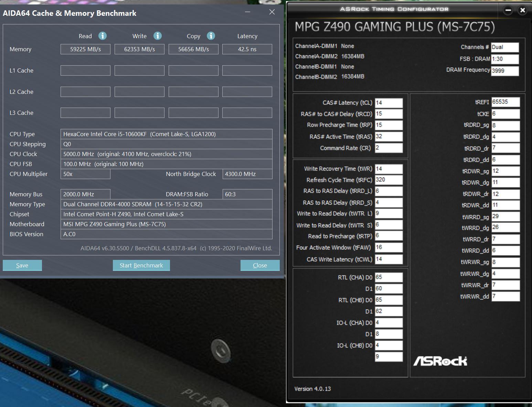Click the Write info icon in AIDA64
This screenshot has width=532, height=407.
158,36
